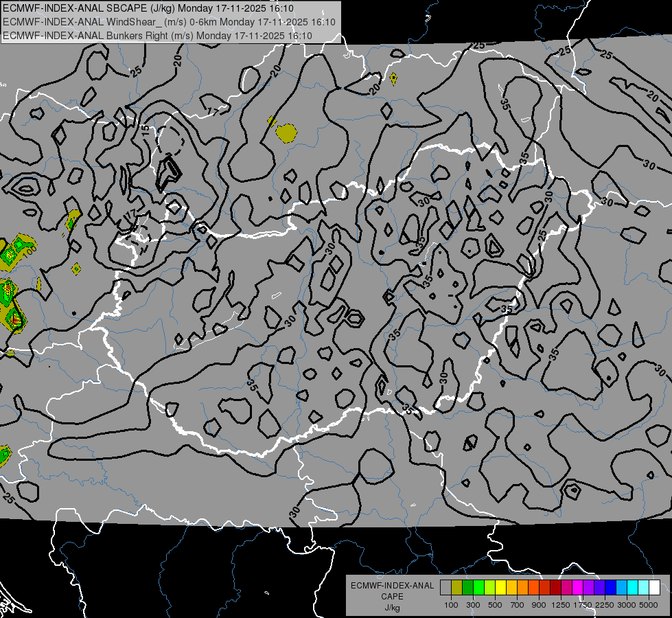Viewport: 672px width, 618px height.
Task: Select the pure yellow legend swatch
Action: [500, 588]
